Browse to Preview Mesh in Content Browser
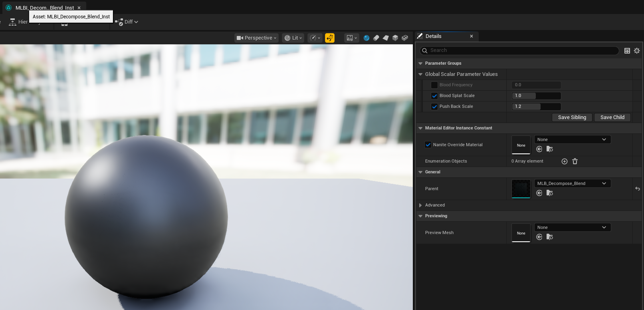This screenshot has height=310, width=644. point(550,237)
